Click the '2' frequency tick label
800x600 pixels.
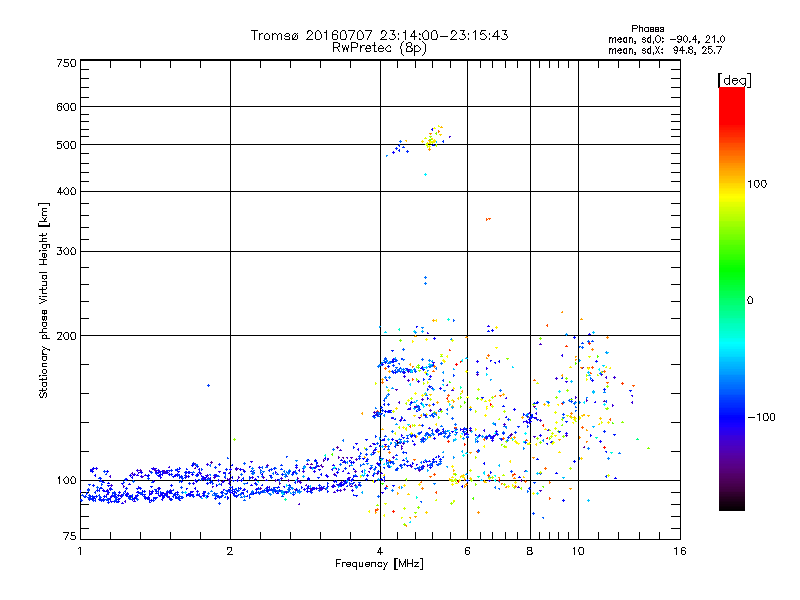(230, 551)
